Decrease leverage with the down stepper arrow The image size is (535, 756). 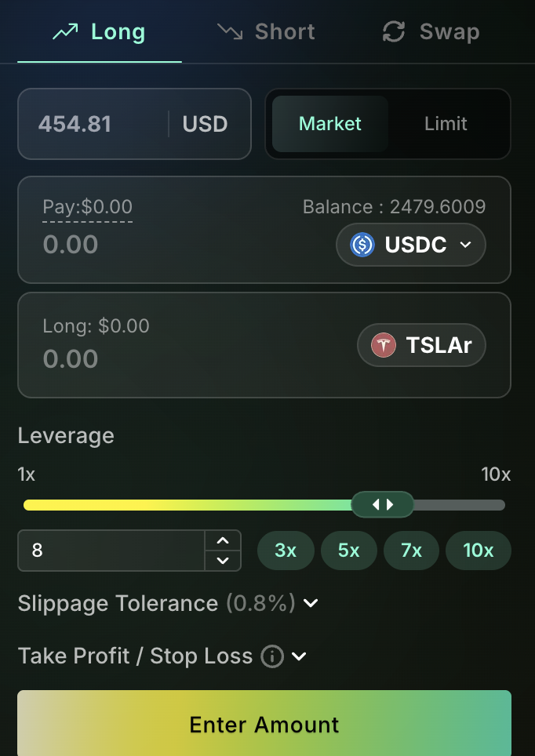point(223,560)
